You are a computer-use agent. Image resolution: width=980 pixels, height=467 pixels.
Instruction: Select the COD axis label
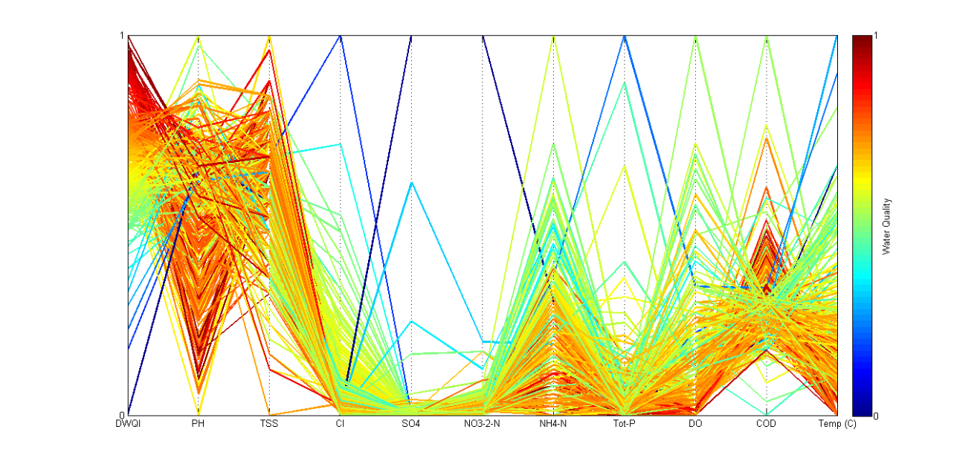766,424
